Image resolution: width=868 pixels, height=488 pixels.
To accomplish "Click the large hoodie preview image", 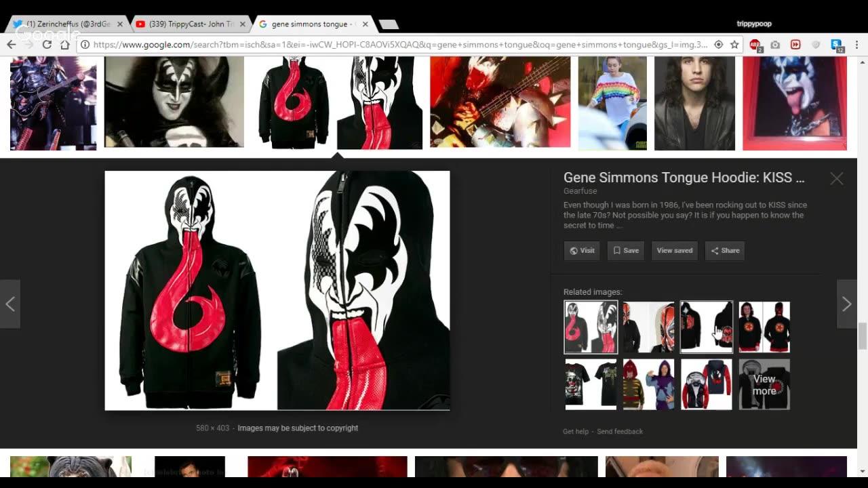I will [277, 290].
